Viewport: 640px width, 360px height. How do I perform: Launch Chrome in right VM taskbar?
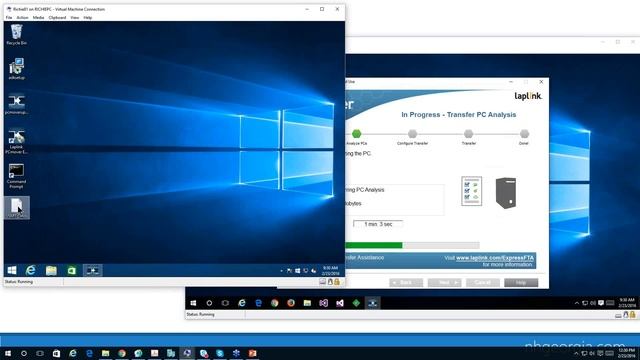pyautogui.click(x=275, y=303)
